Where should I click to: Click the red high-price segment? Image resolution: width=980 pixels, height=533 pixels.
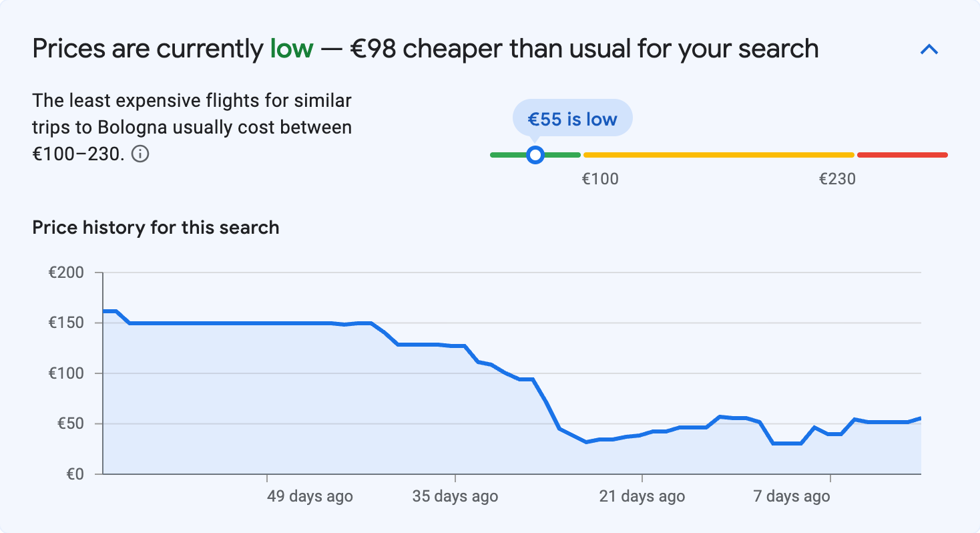(x=901, y=154)
